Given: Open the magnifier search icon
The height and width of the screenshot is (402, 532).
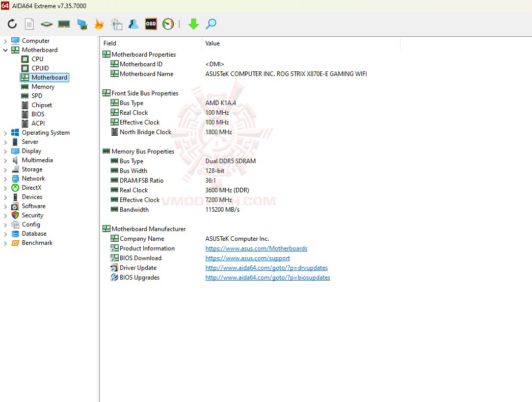Looking at the screenshot, I should pos(211,24).
